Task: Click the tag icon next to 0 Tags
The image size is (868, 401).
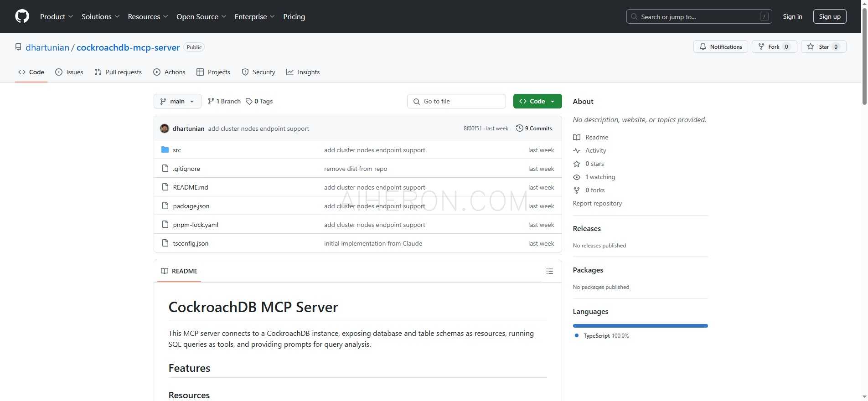Action: (249, 101)
